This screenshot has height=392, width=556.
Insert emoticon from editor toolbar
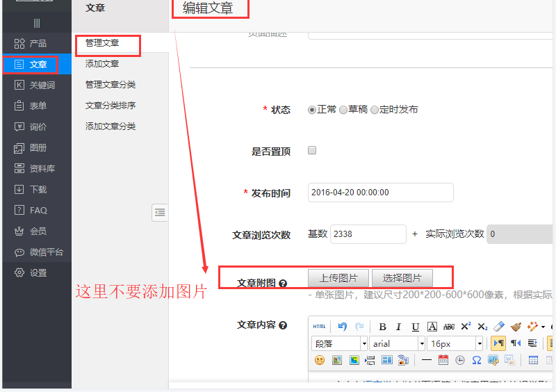320,360
